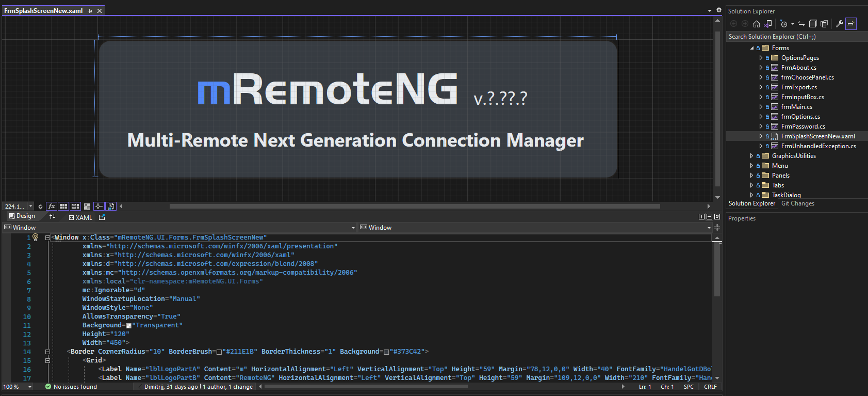Click the Pending Changes Filter clock icon
The height and width of the screenshot is (396, 868).
tap(783, 24)
